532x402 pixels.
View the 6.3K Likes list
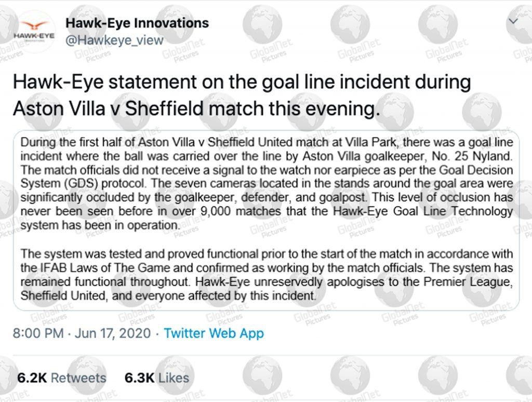157,378
